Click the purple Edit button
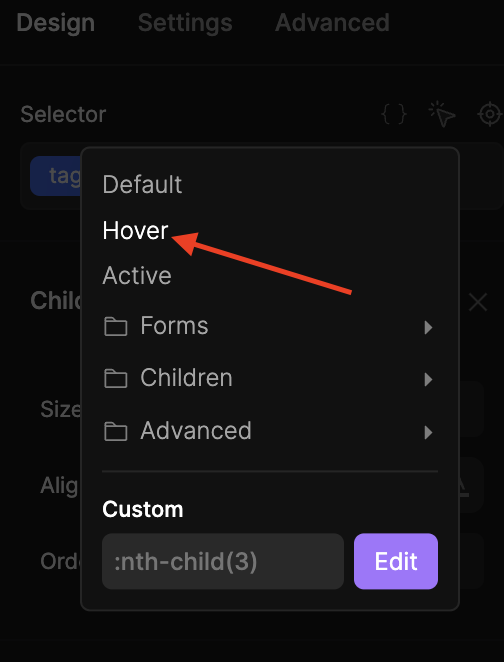Viewport: 504px width, 662px height. pos(396,561)
